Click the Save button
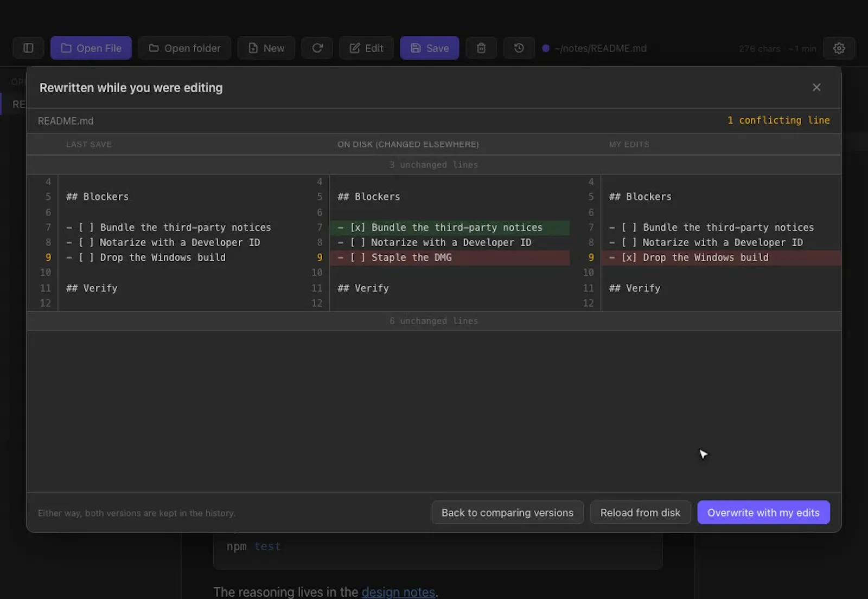This screenshot has height=599, width=868. tap(430, 48)
